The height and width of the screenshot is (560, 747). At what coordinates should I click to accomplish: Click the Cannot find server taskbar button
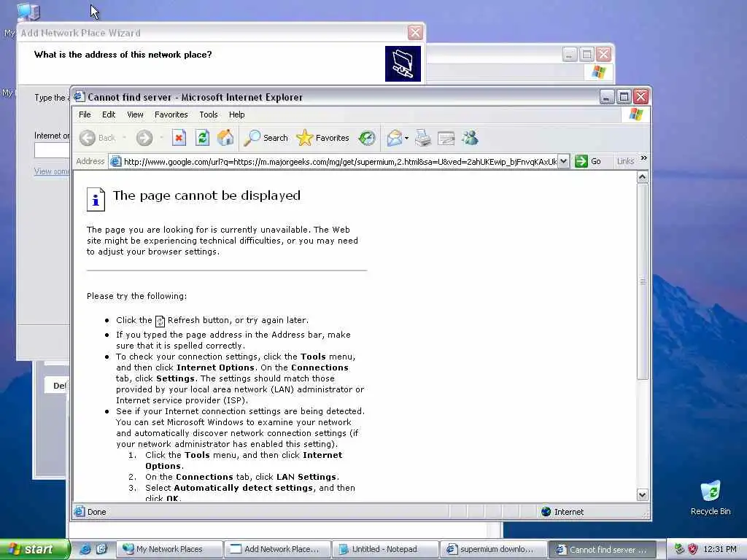(602, 550)
